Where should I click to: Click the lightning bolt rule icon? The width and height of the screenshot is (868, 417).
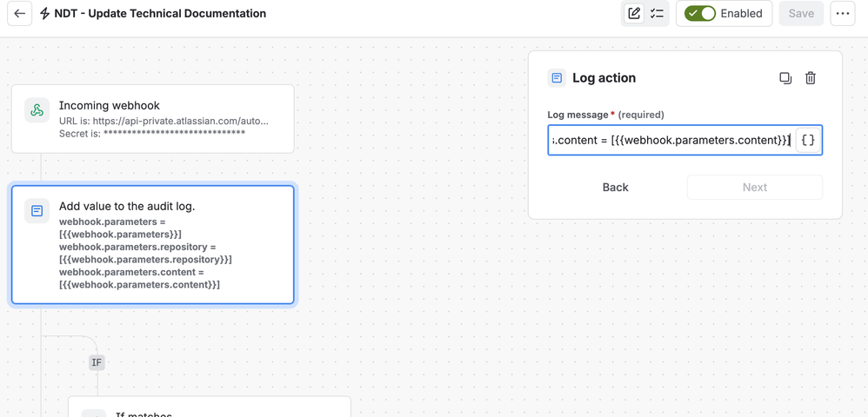pos(45,13)
